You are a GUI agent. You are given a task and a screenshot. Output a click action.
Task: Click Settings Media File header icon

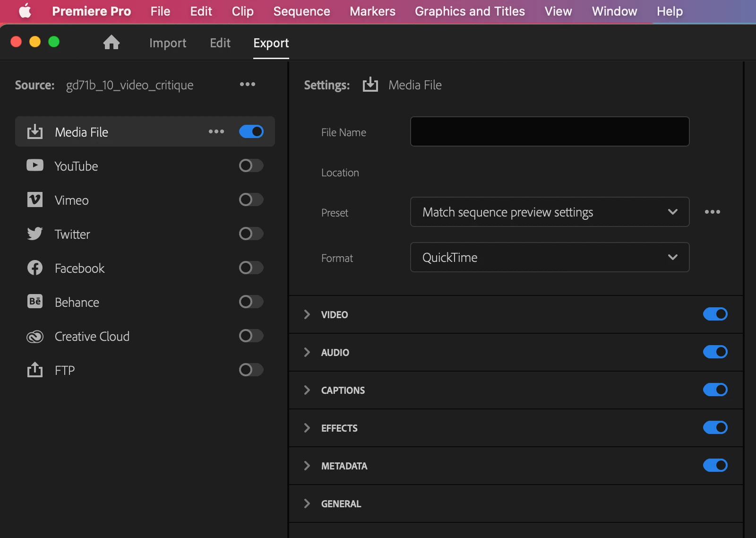[x=370, y=85]
